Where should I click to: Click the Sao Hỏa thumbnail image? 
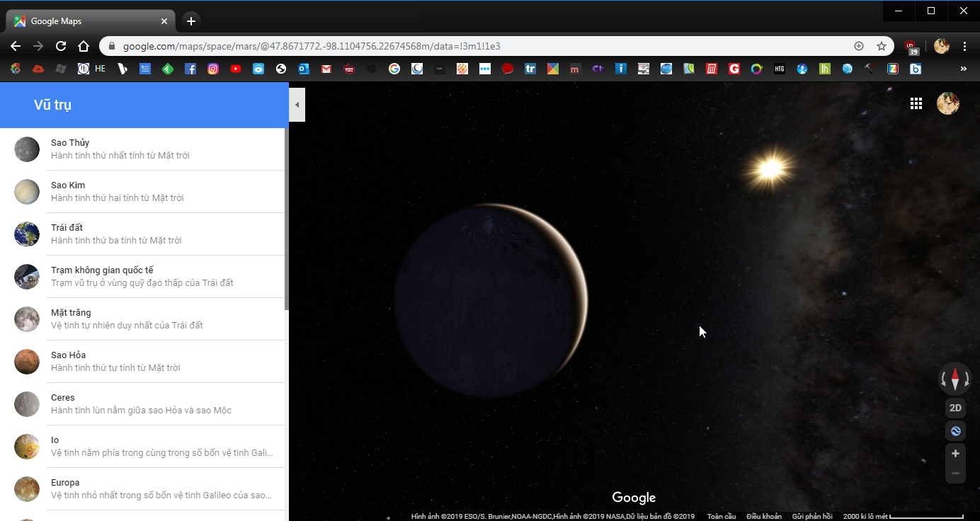pyautogui.click(x=27, y=362)
